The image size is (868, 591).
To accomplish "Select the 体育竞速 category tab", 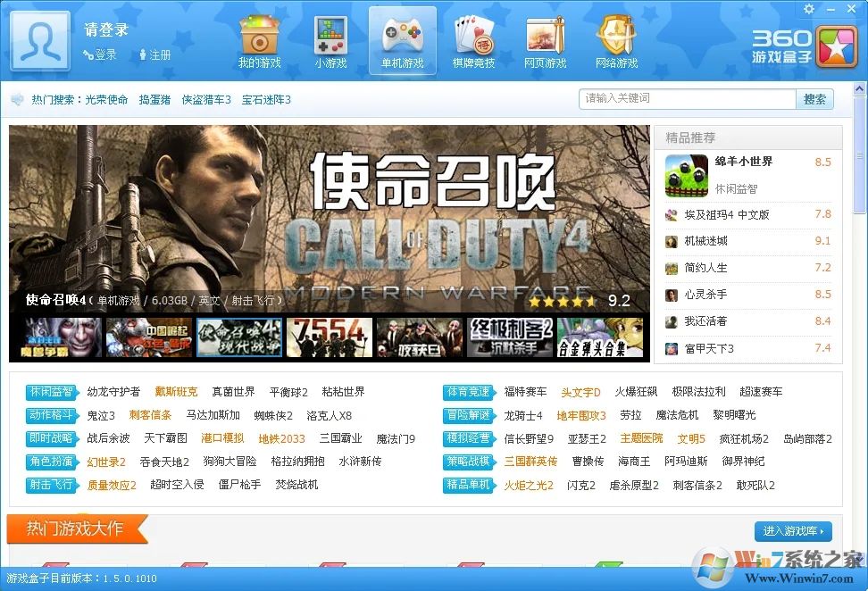I will point(469,391).
